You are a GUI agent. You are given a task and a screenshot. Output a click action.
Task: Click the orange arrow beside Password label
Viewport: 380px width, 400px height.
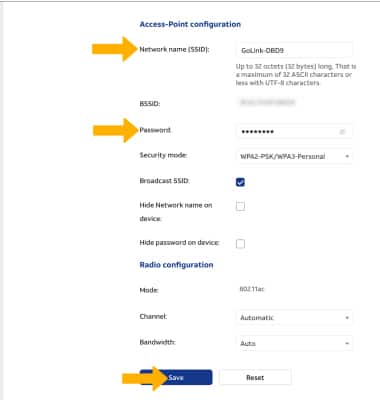pyautogui.click(x=115, y=130)
